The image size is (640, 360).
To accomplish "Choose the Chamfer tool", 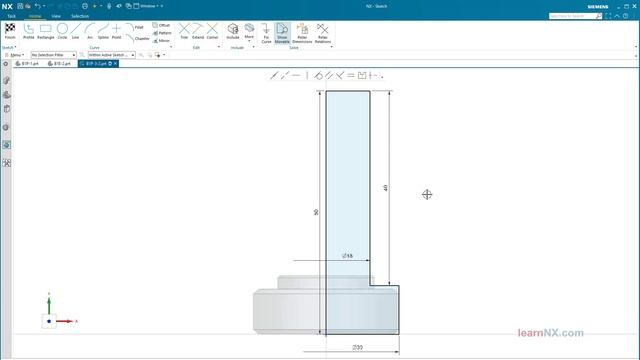I will click(138, 38).
